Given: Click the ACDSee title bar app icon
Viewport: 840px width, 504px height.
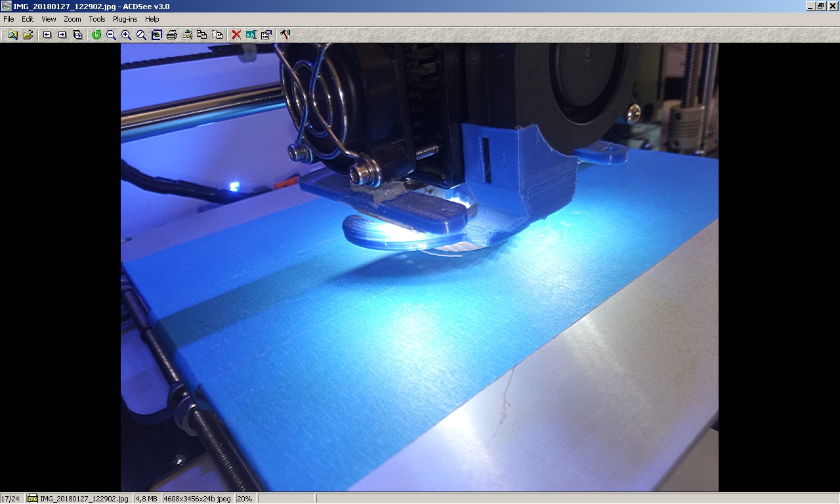Looking at the screenshot, I should (7, 6).
